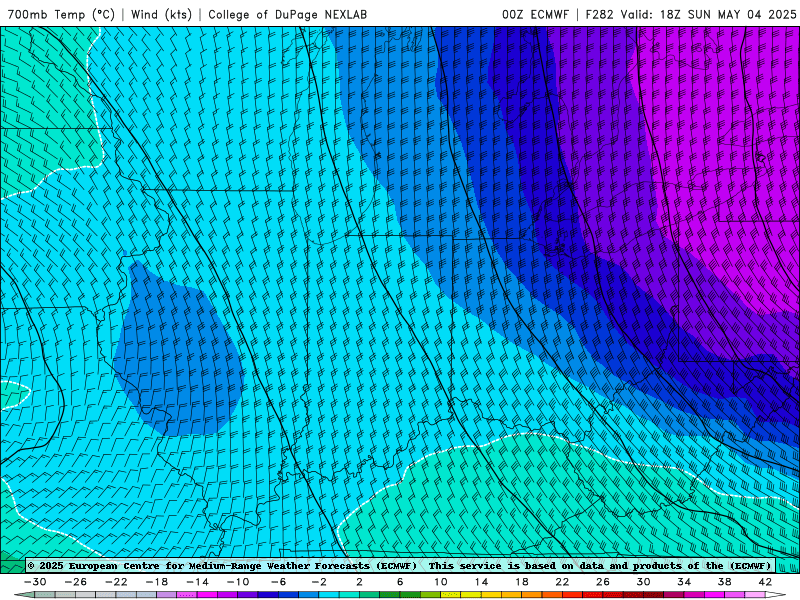Click the -18 colorbar label
800x600 pixels.
157,582
